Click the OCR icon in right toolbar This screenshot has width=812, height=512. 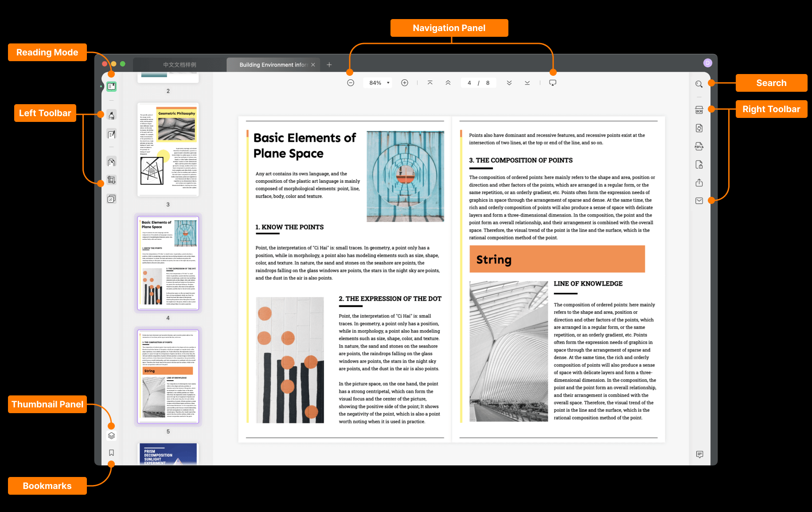pos(699,110)
